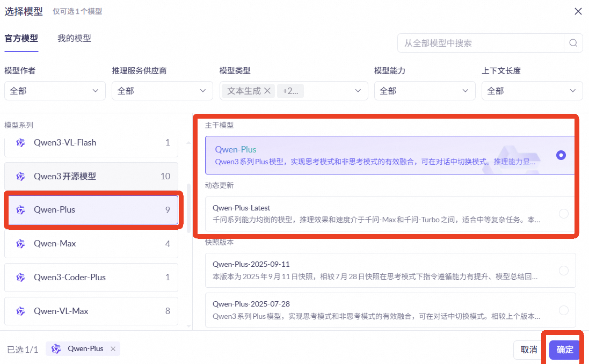Click the scroll-down arrow of series list
Screen dimensions: 589x364
tap(188, 326)
